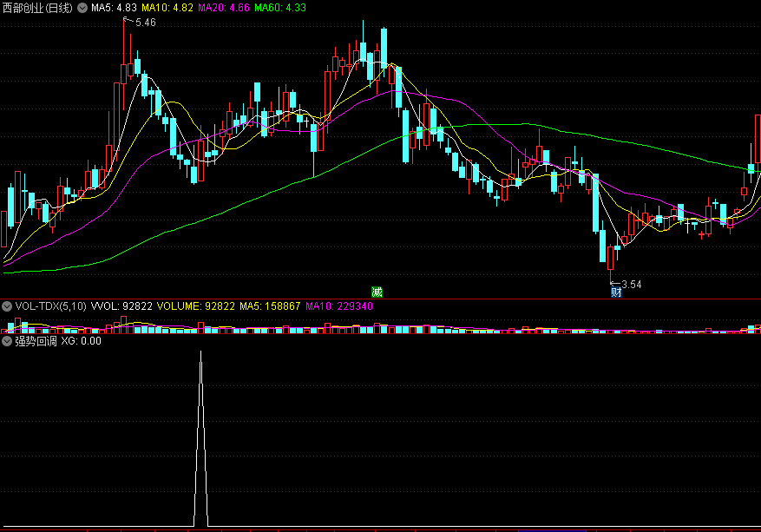761x532 pixels.
Task: Click volume MA5: 158867 label
Action: 270,306
